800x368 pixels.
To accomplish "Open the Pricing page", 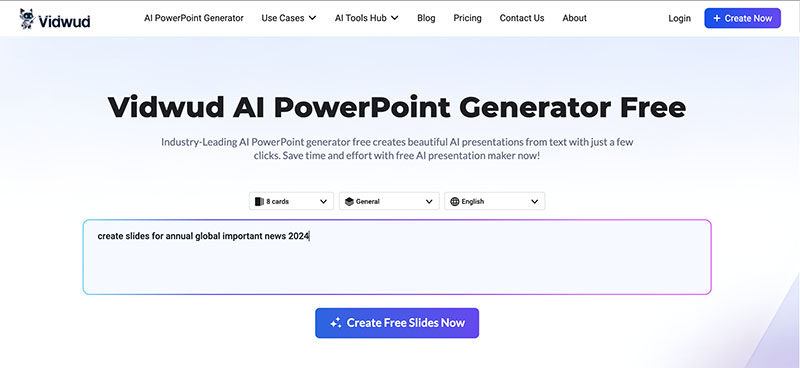I will 467,18.
